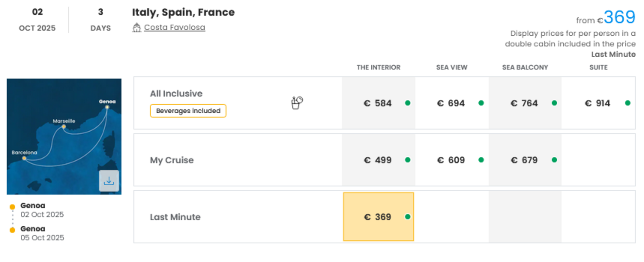
Task: Click Genoa marker on the map
Action: 107,107
